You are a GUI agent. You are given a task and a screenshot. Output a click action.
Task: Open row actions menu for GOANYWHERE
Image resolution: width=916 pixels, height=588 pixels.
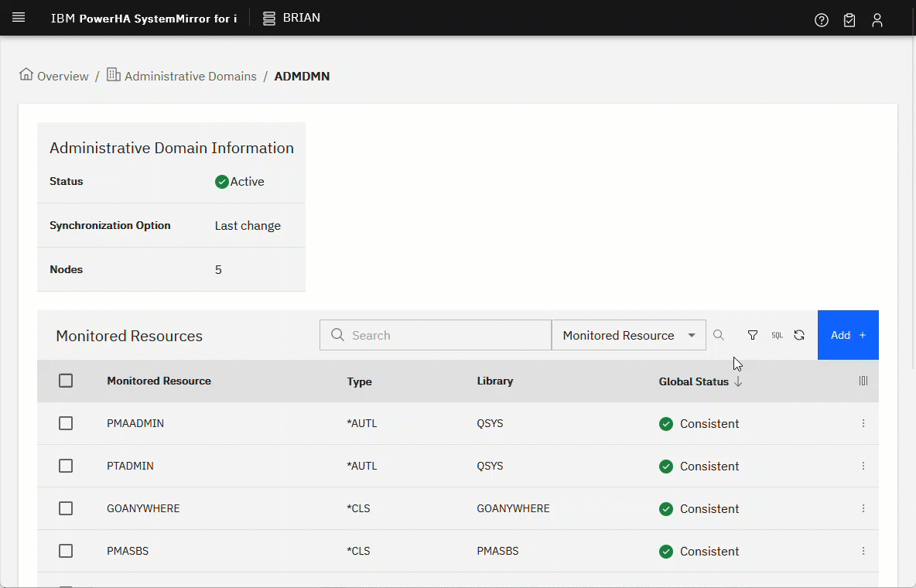pyautogui.click(x=863, y=508)
